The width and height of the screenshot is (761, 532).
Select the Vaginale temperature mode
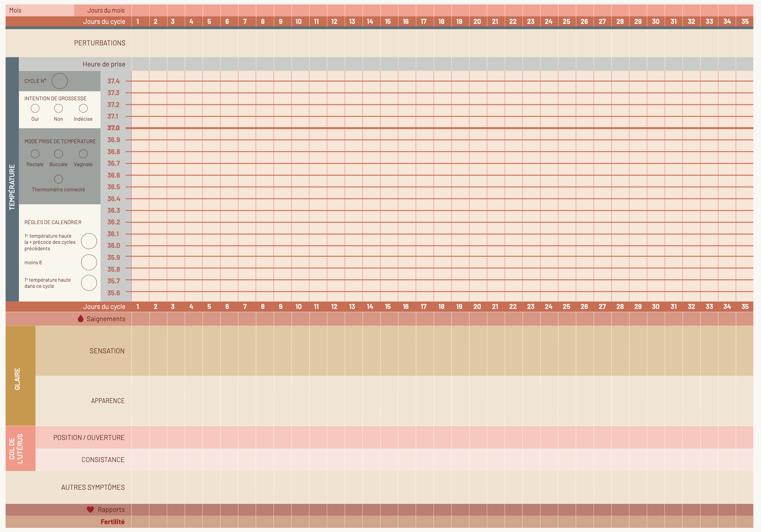tap(83, 154)
